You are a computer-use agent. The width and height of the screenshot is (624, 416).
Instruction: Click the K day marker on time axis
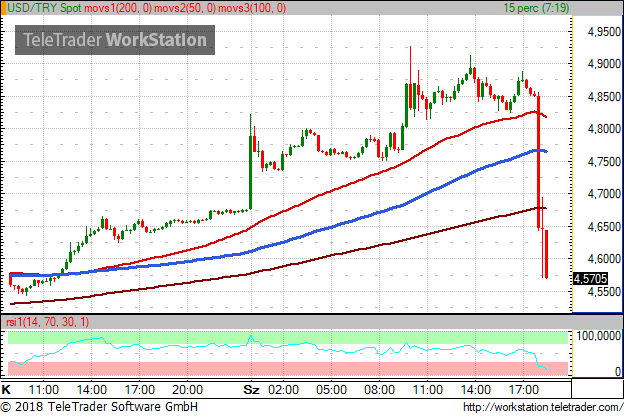(x=6, y=389)
